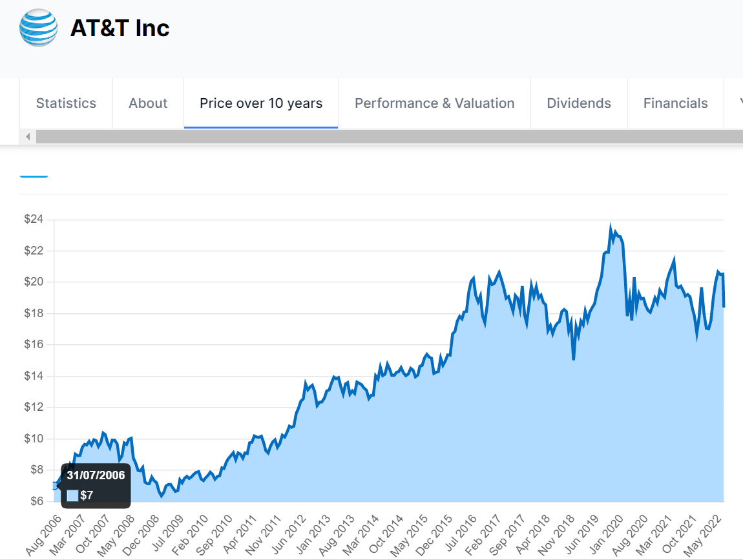
Task: Click the Jun 2012 x-axis label
Action: [x=289, y=535]
